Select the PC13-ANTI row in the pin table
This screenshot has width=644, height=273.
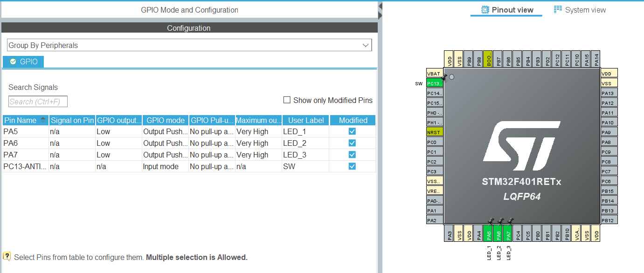coord(189,166)
